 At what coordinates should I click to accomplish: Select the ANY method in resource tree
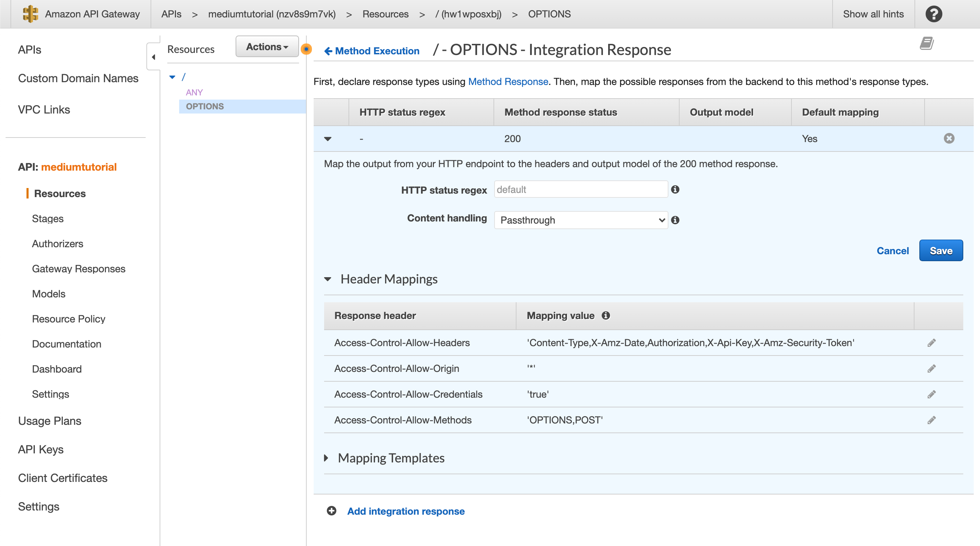click(x=194, y=92)
